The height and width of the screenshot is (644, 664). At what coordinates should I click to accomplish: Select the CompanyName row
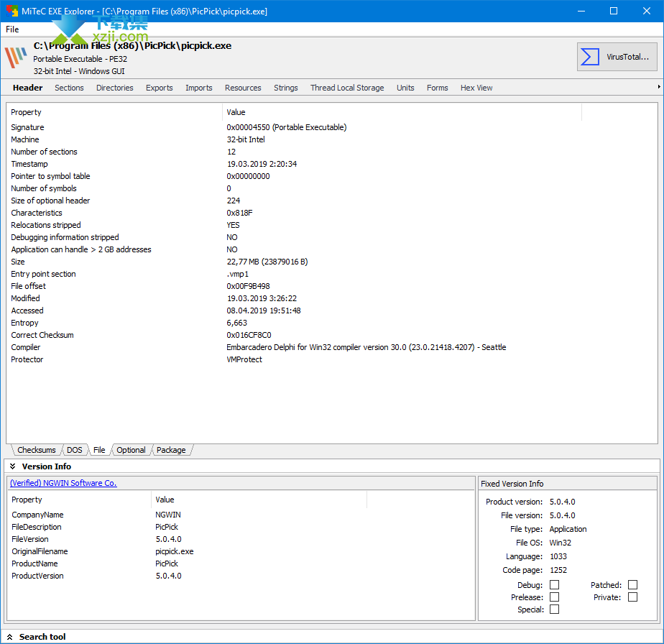coord(241,515)
